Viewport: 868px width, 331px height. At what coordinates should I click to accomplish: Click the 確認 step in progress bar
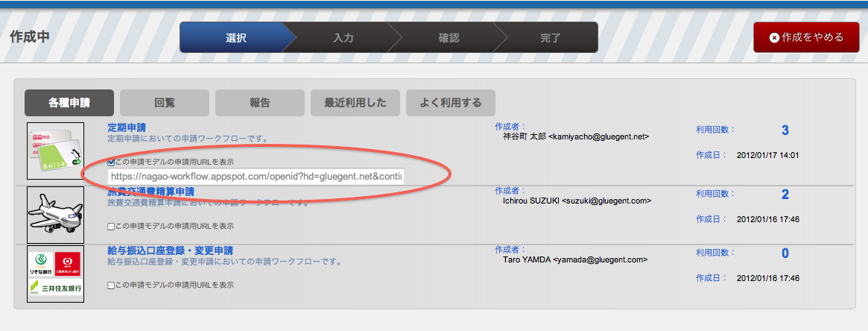pyautogui.click(x=449, y=37)
